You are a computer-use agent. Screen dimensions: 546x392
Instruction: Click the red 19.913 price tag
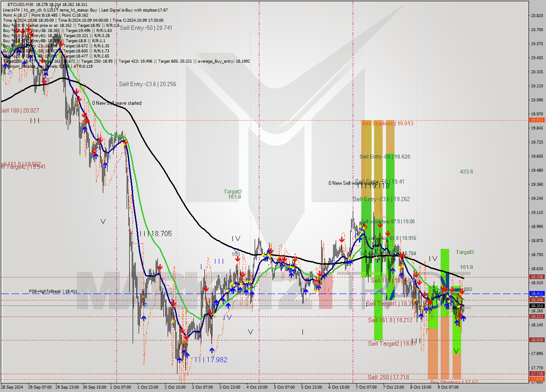pos(537,120)
